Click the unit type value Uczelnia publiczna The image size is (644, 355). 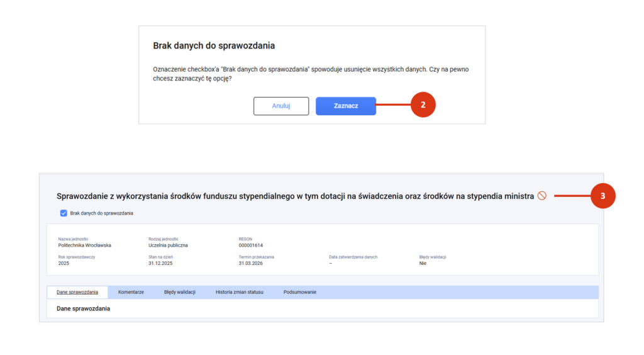(x=168, y=245)
